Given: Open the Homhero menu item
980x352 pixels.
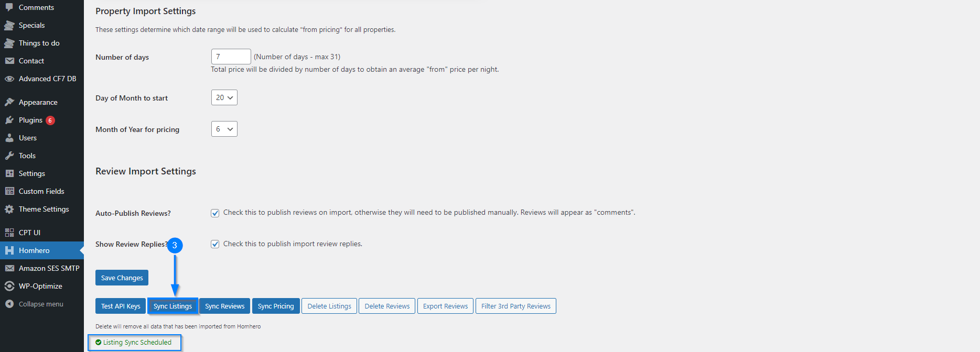Looking at the screenshot, I should coord(34,250).
